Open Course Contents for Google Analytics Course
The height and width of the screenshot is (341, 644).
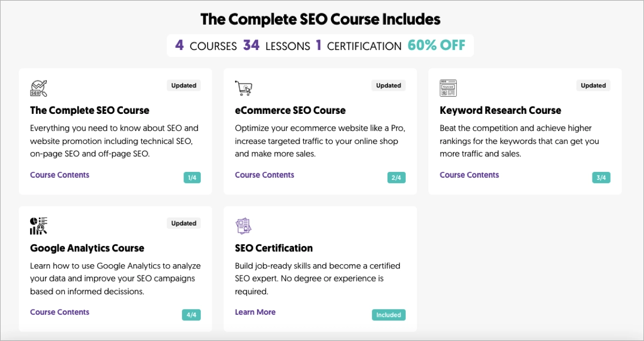tap(60, 312)
